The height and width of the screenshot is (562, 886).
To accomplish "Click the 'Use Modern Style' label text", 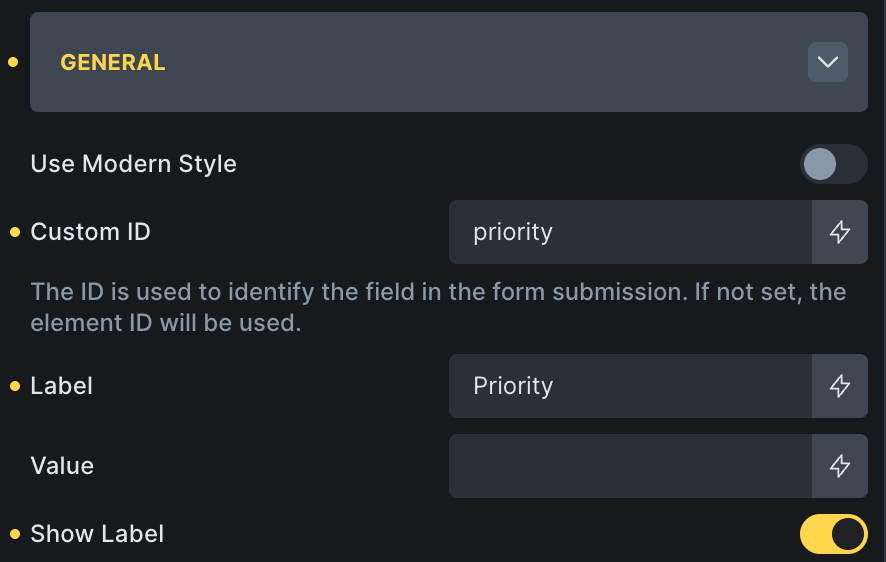I will [134, 164].
